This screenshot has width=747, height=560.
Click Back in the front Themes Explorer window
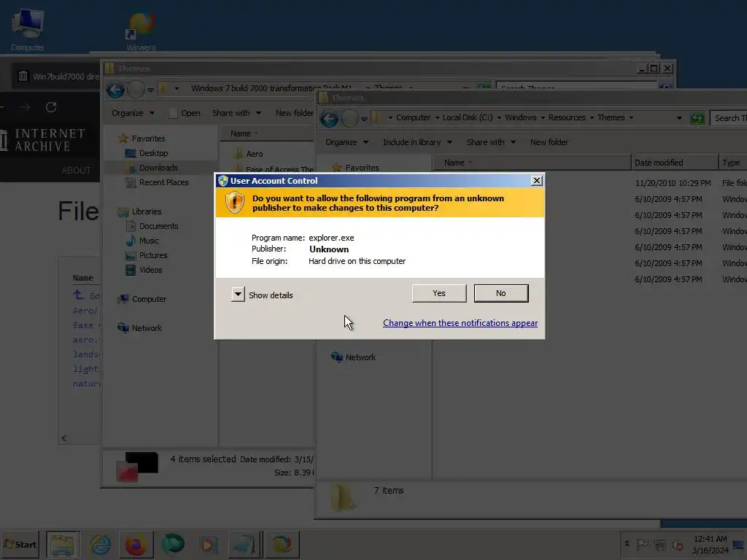pos(329,119)
